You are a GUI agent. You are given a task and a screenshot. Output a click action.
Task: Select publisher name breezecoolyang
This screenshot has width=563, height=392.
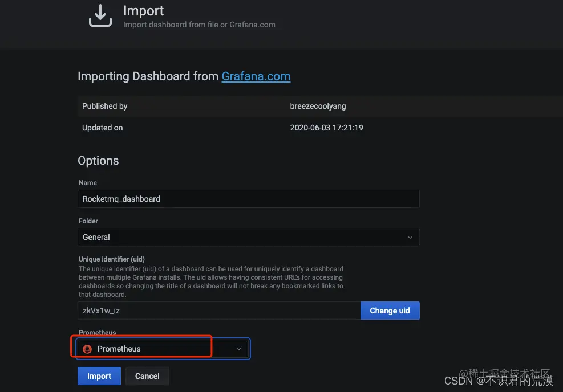point(318,106)
